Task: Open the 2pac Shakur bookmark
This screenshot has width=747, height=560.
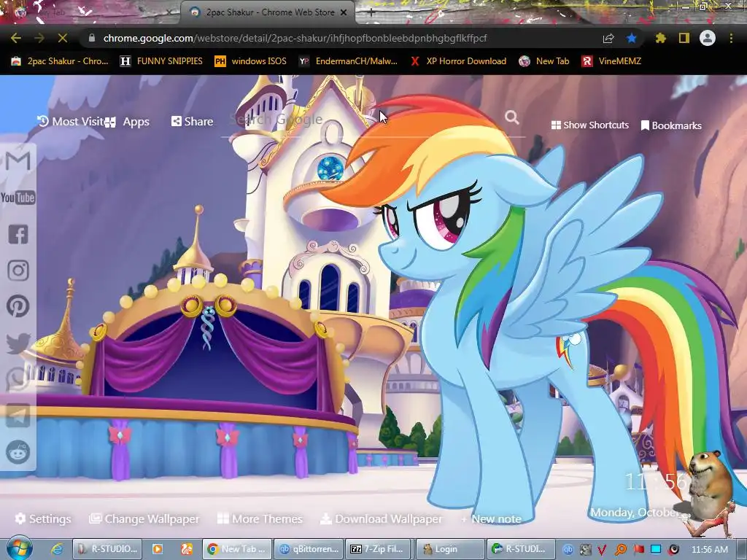Action: coord(60,61)
